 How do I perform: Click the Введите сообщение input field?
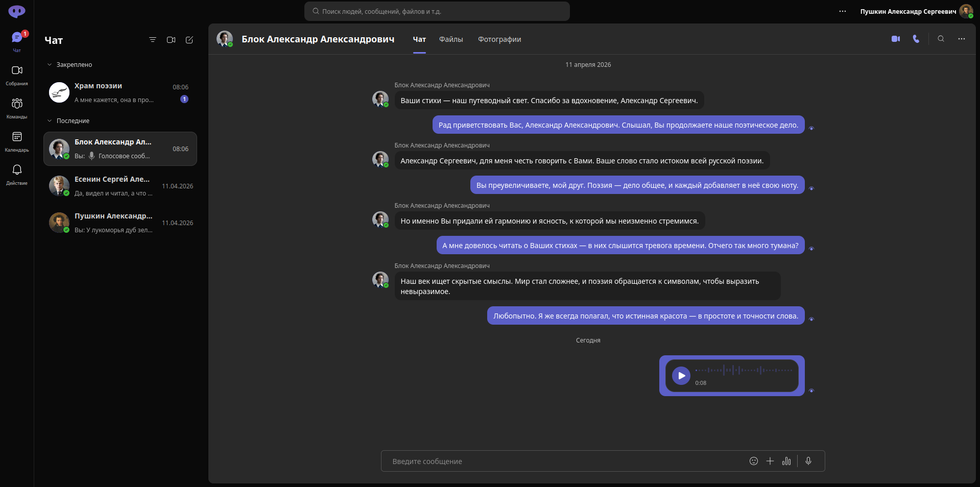562,461
